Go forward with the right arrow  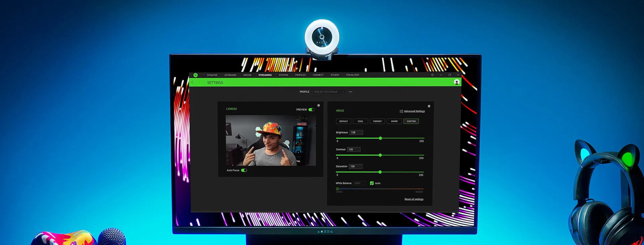click(199, 82)
